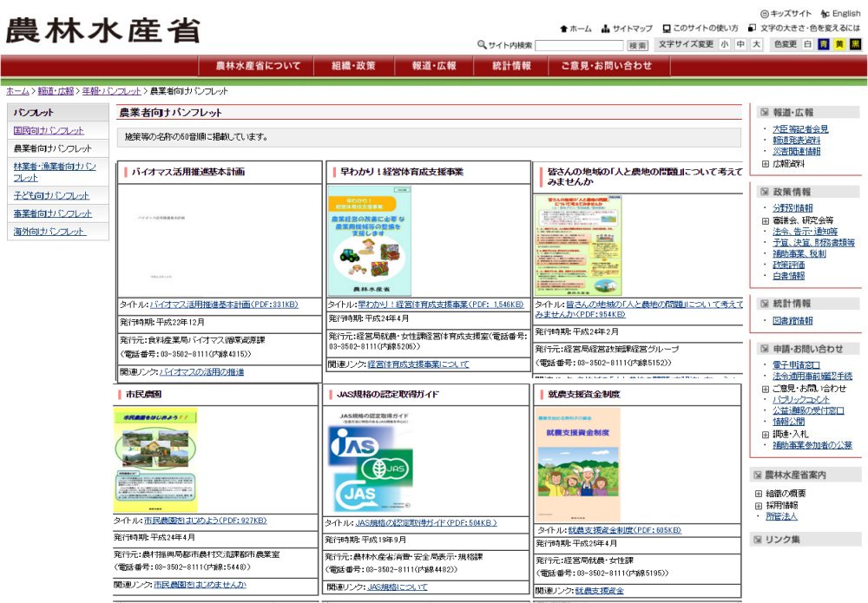The height and width of the screenshot is (603, 868).
Task: Set text size to 中 (medium)
Action: (x=740, y=44)
